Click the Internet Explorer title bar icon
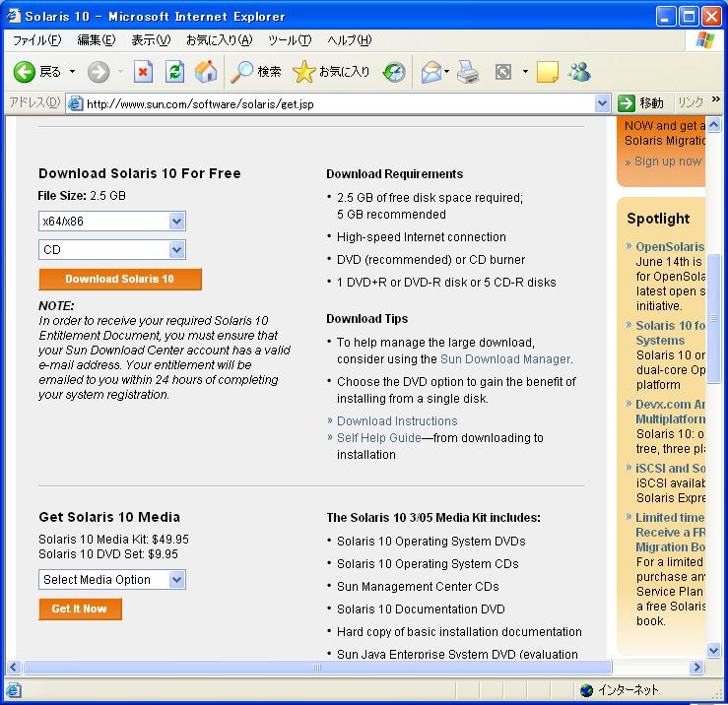 [x=14, y=16]
